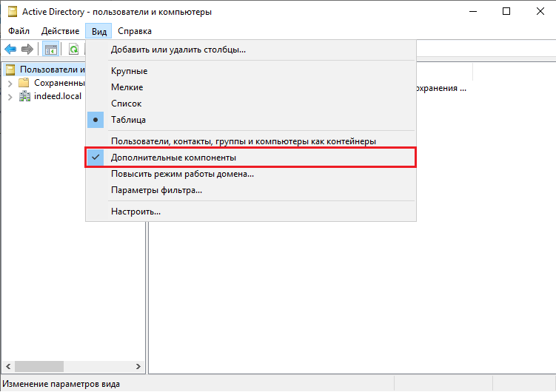Open the Справка menu

coord(135,31)
